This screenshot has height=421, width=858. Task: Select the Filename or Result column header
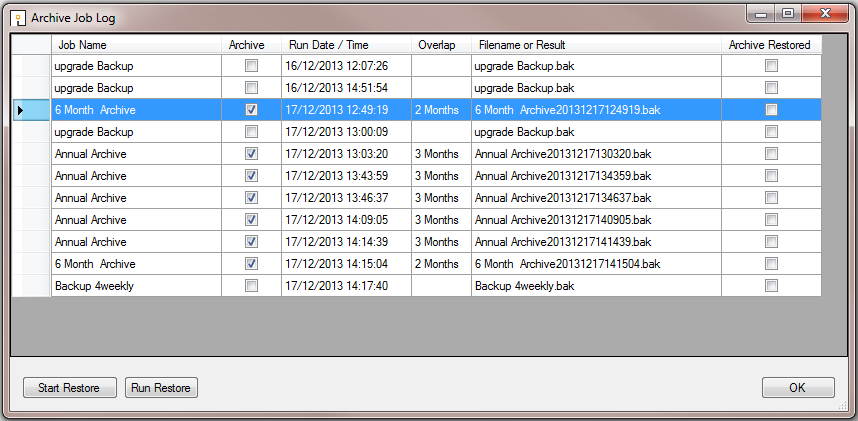[x=596, y=45]
